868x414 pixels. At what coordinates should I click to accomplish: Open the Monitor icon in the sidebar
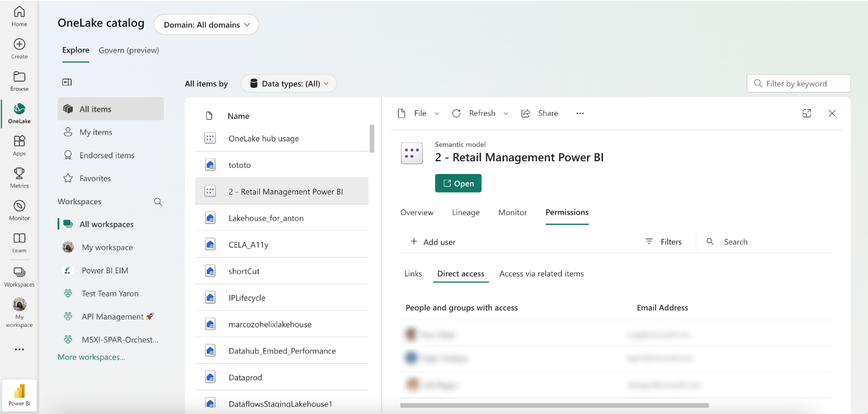point(19,210)
